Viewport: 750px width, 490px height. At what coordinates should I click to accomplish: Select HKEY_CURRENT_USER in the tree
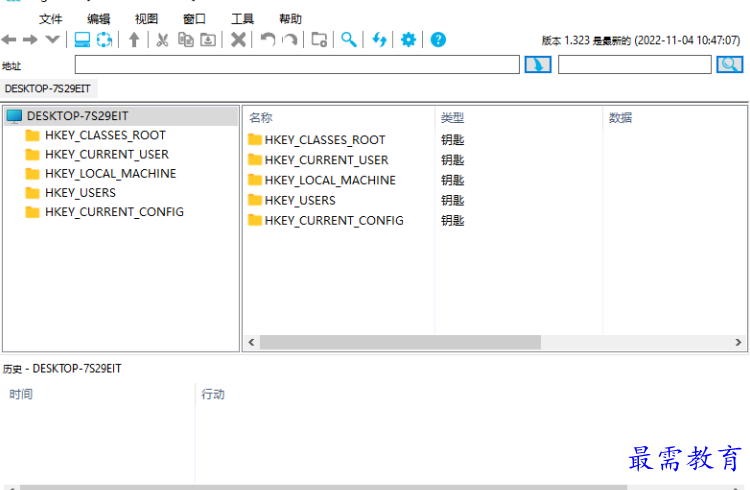[107, 155]
